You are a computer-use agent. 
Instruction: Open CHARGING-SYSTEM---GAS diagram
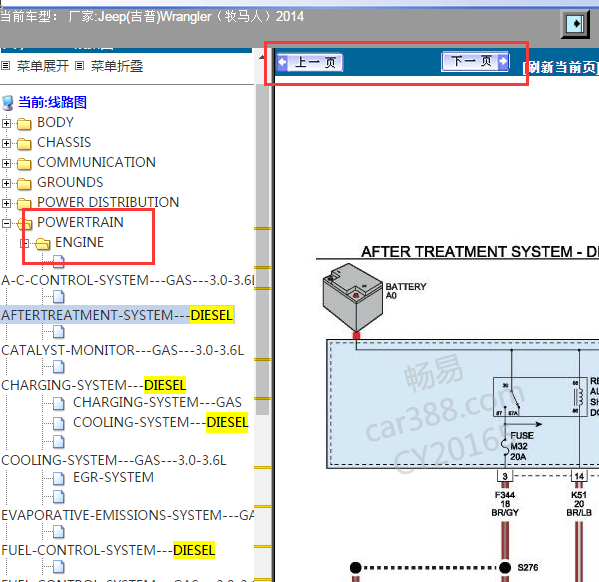157,402
